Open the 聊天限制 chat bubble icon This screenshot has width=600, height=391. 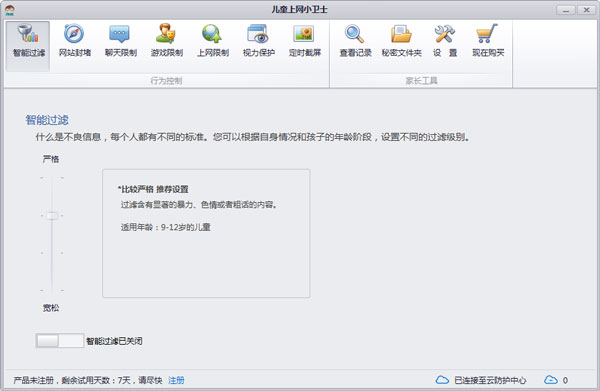pos(120,34)
